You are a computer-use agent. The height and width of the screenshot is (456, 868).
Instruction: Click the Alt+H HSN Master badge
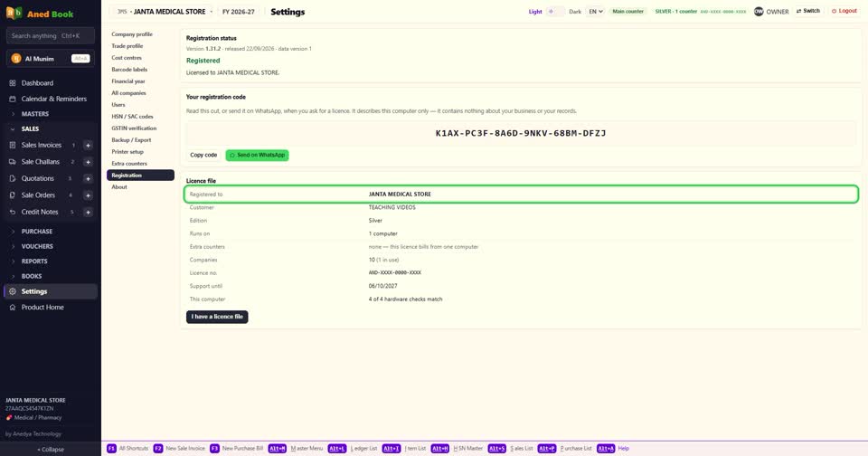pyautogui.click(x=440, y=448)
